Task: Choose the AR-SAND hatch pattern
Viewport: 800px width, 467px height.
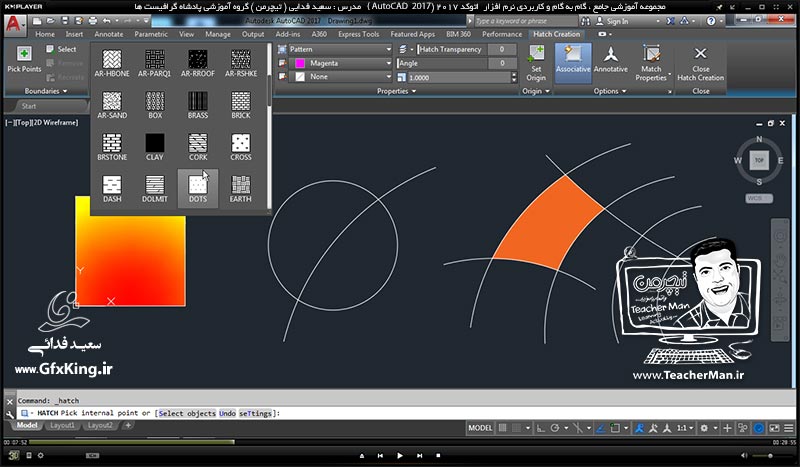Action: pos(112,105)
